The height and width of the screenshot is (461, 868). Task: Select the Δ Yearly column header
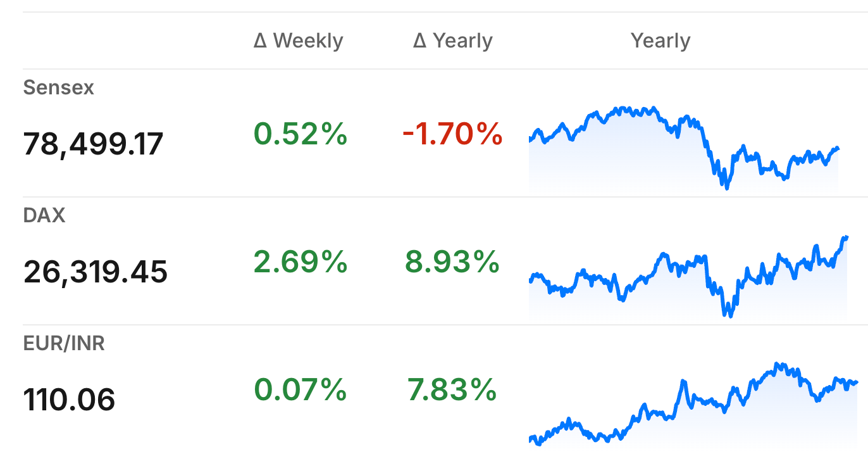tap(453, 41)
